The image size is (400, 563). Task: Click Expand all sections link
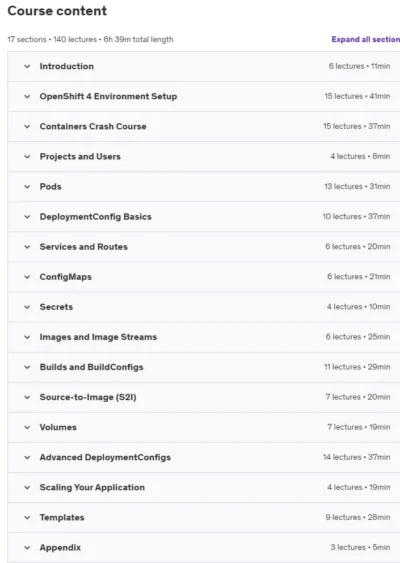pyautogui.click(x=366, y=39)
